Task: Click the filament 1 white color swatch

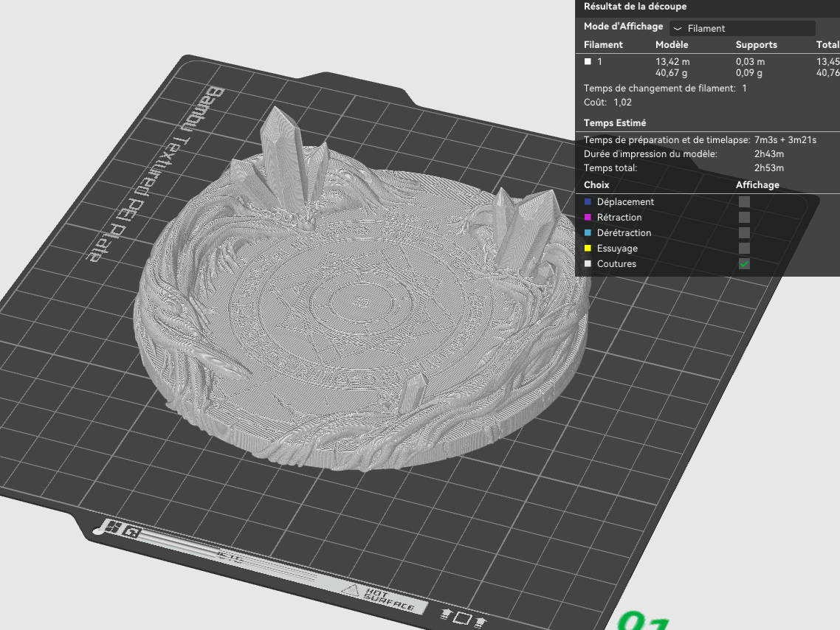Action: 588,61
